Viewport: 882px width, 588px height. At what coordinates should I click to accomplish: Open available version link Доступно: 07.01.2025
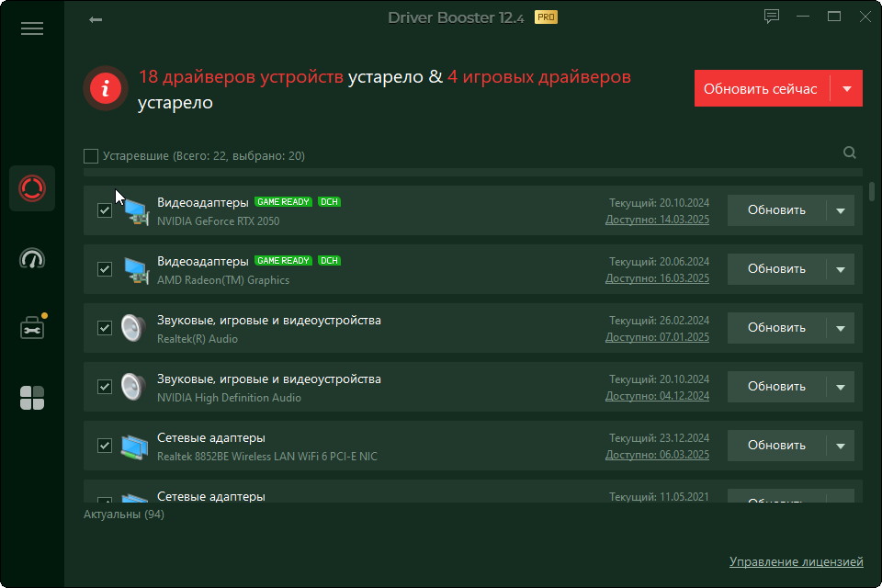(x=657, y=337)
